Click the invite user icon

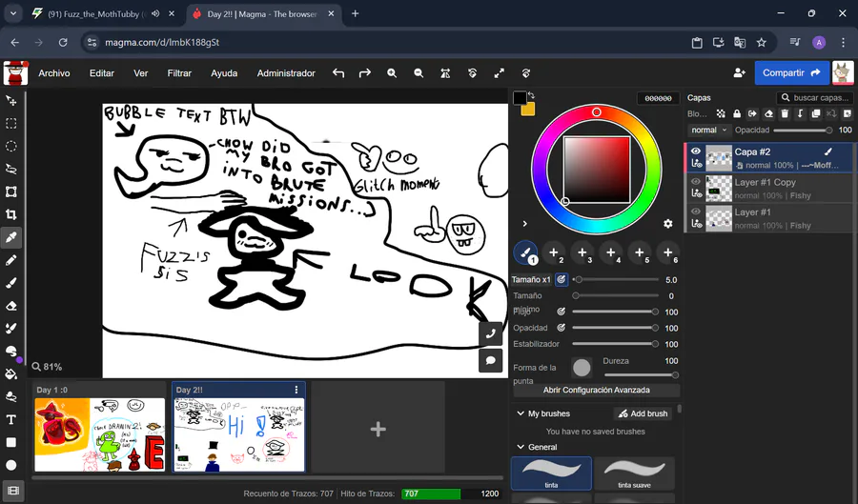[x=739, y=72]
